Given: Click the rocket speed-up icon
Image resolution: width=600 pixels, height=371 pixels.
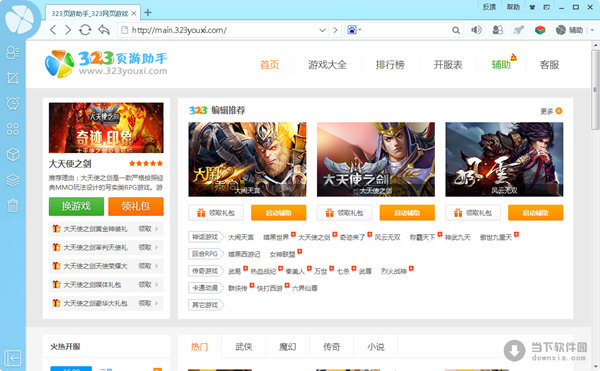Looking at the screenshot, I should point(518,30).
